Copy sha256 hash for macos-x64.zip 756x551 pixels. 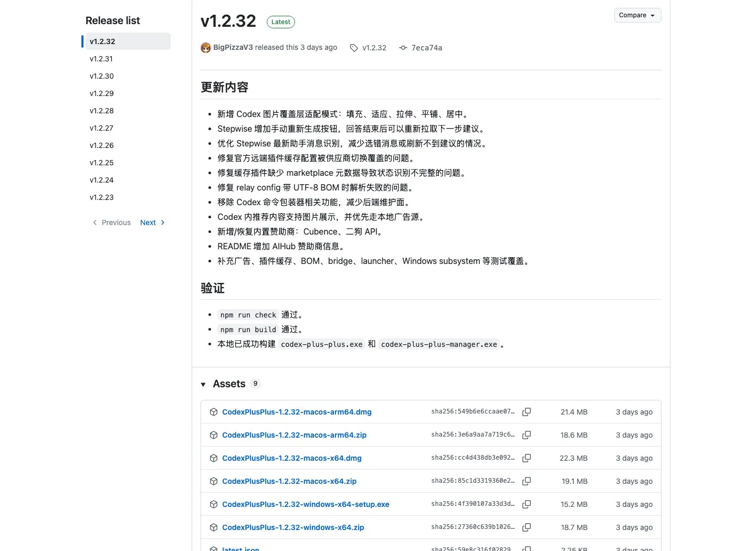click(527, 481)
